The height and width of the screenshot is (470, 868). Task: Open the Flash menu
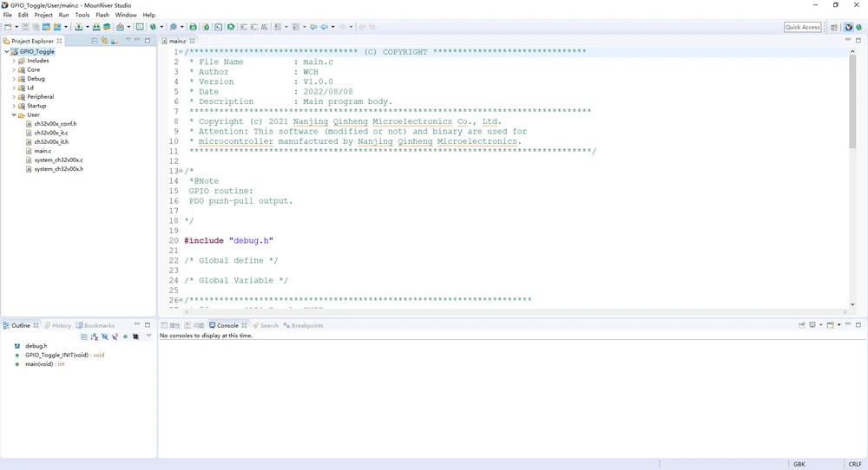102,15
